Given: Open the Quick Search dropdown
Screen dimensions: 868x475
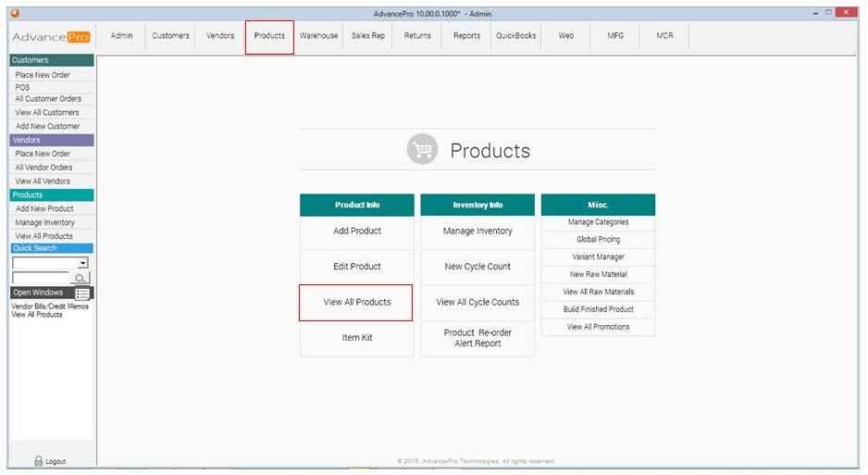Looking at the screenshot, I should (x=83, y=263).
